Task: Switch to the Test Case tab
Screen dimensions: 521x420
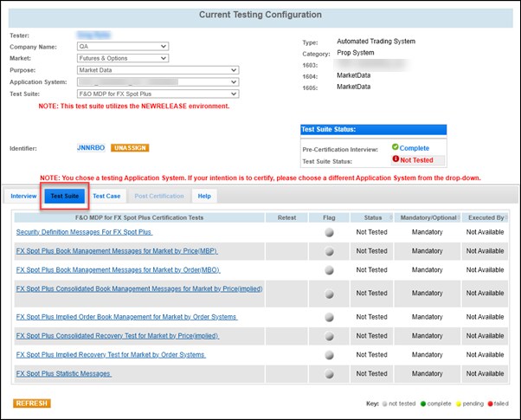Action: click(x=106, y=197)
